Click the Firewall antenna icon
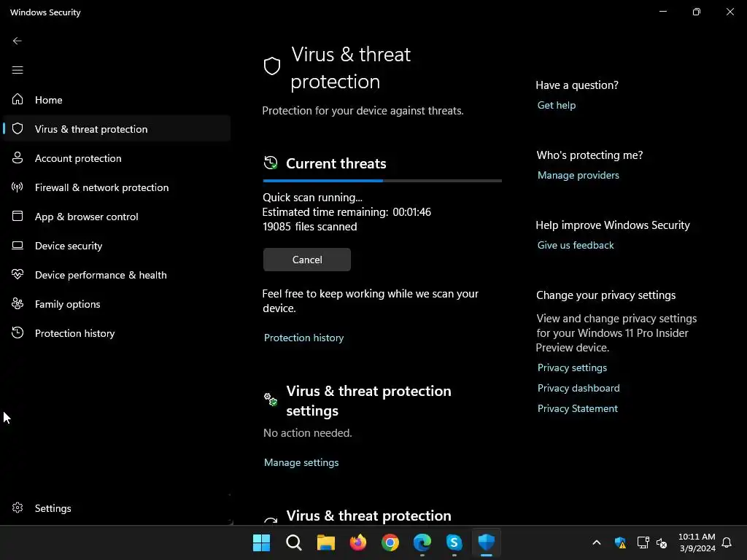Viewport: 747px width, 560px height. (18, 187)
